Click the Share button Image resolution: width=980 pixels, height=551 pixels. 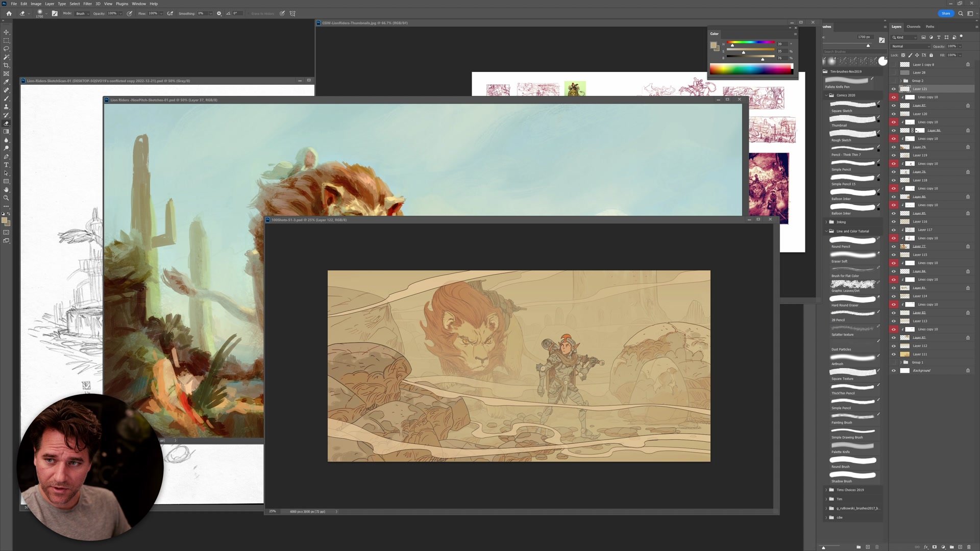tap(946, 13)
